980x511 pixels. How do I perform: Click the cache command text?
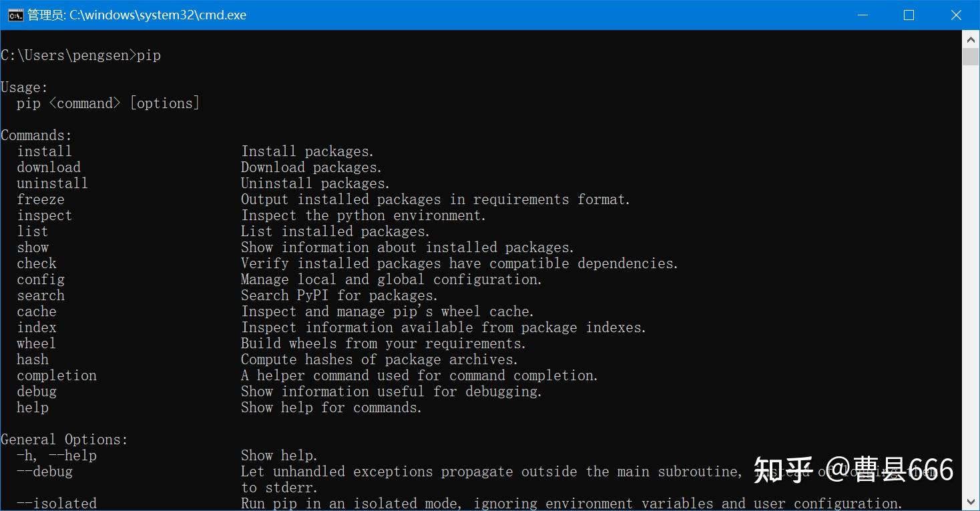coord(36,311)
